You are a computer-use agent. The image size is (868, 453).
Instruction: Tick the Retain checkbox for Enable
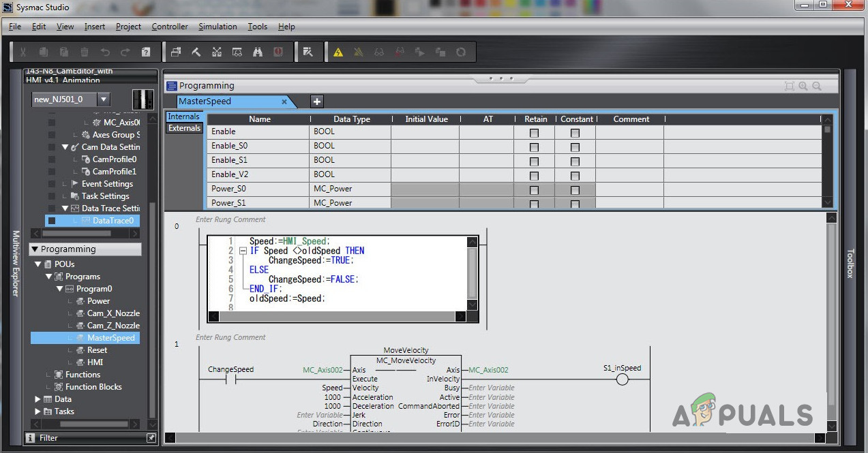coord(534,133)
